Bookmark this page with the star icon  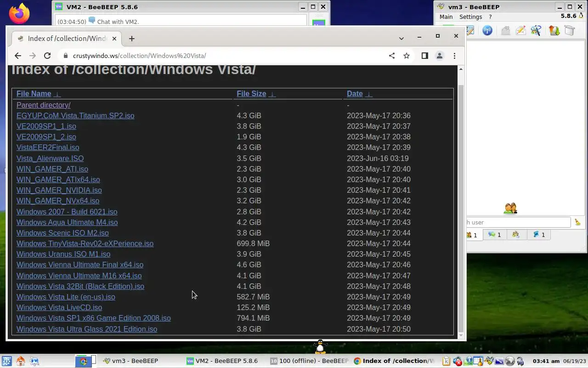click(407, 56)
